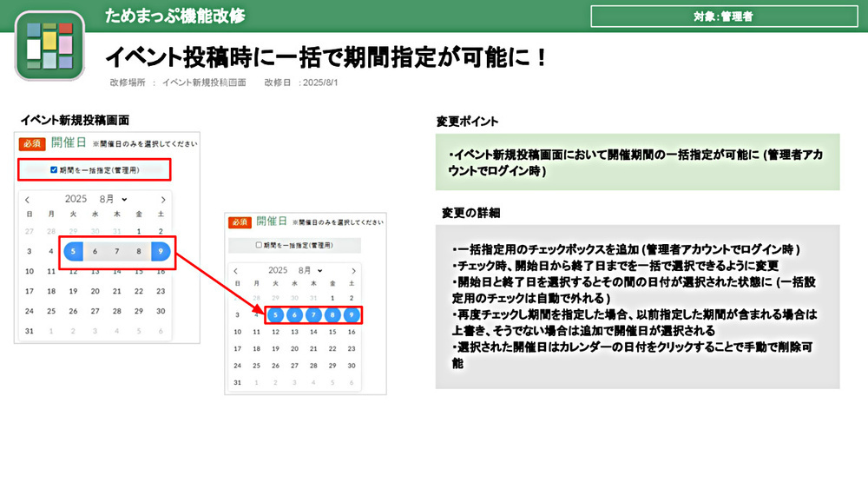Click the ためまっぷ app logo icon
Image resolution: width=868 pixels, height=489 pixels.
coord(49,46)
